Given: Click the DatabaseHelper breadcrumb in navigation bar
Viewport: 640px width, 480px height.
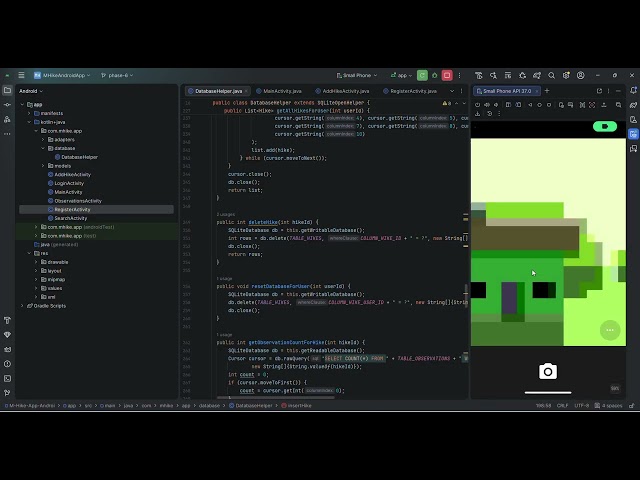Looking at the screenshot, I should (253, 406).
